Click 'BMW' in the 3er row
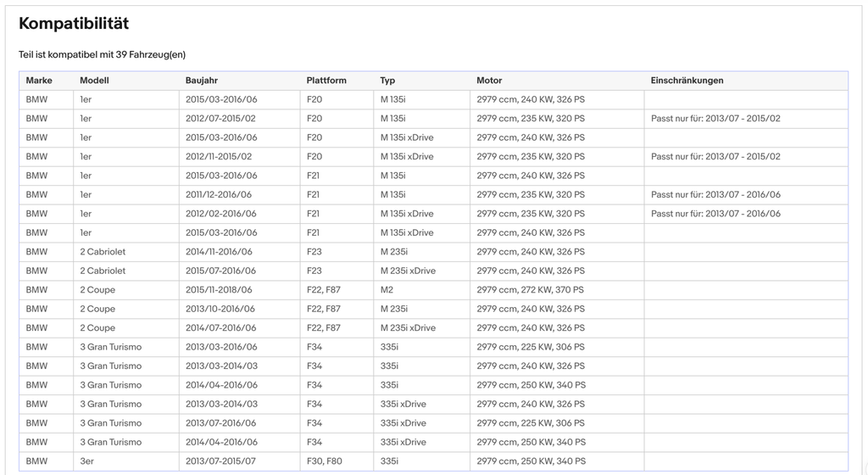The image size is (868, 475). (x=36, y=461)
